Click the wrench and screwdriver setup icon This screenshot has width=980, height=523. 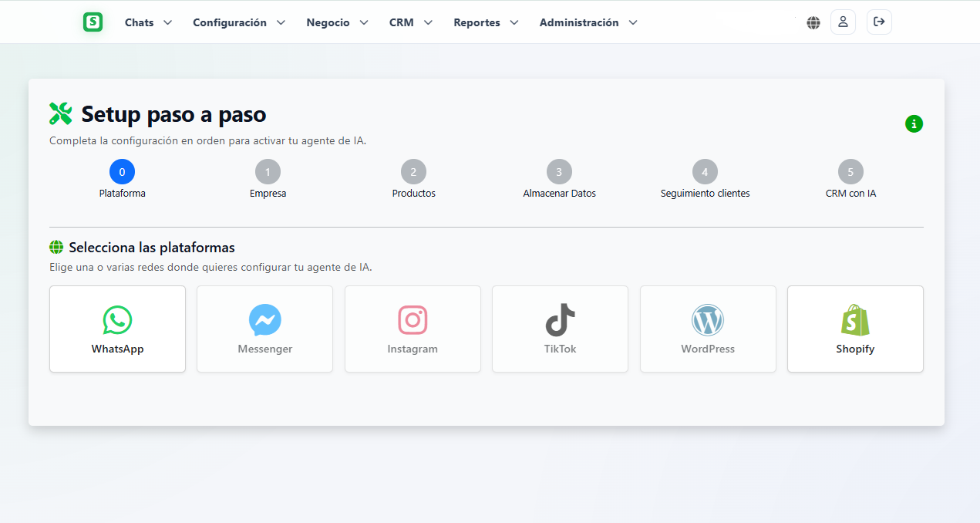coord(60,114)
